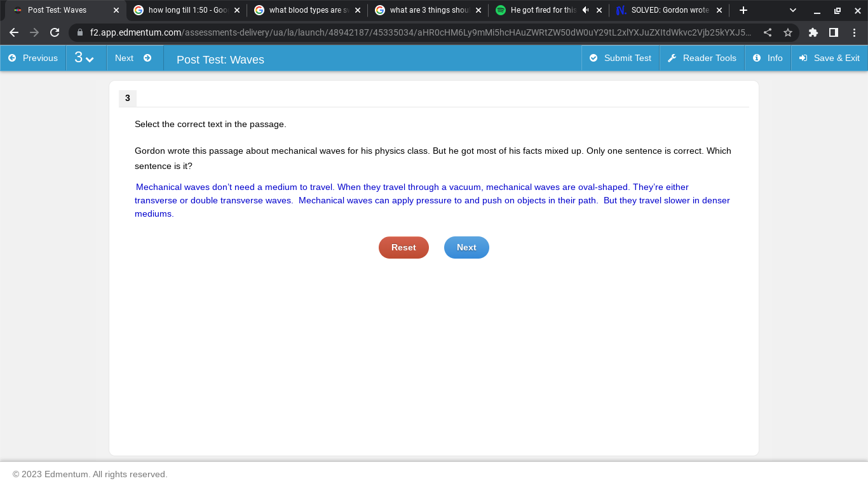Open the Chrome extensions puzzle icon
The width and height of the screenshot is (868, 488).
coord(813,32)
